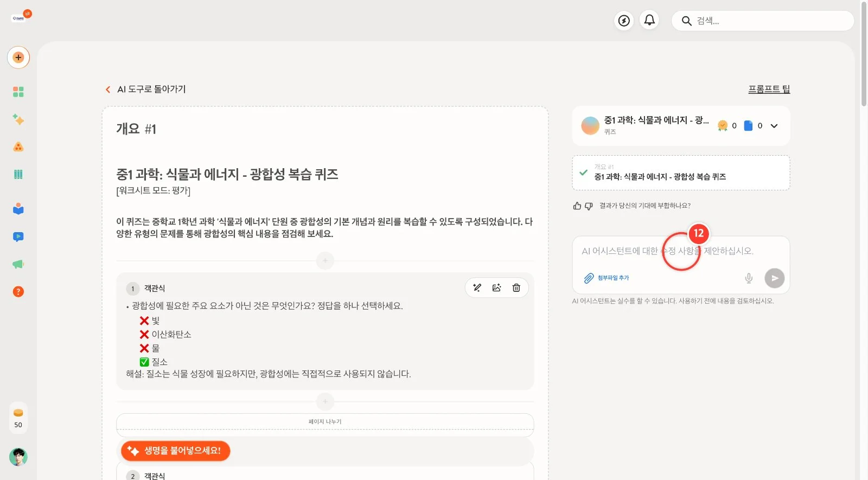Click the thumbs down feedback icon
The width and height of the screenshot is (868, 480).
point(589,206)
